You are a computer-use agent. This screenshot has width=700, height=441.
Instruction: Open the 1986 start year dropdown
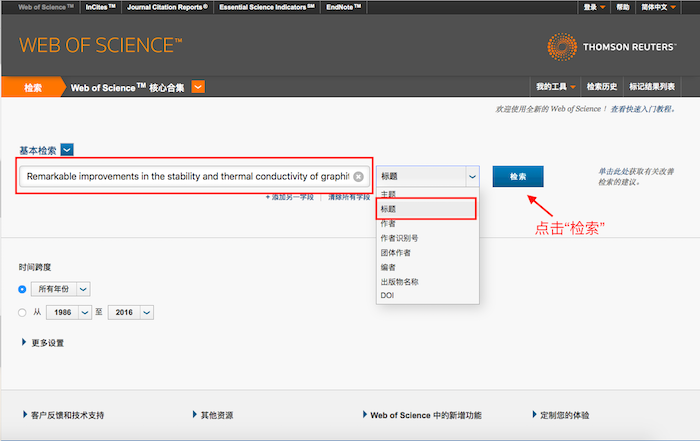[69, 312]
